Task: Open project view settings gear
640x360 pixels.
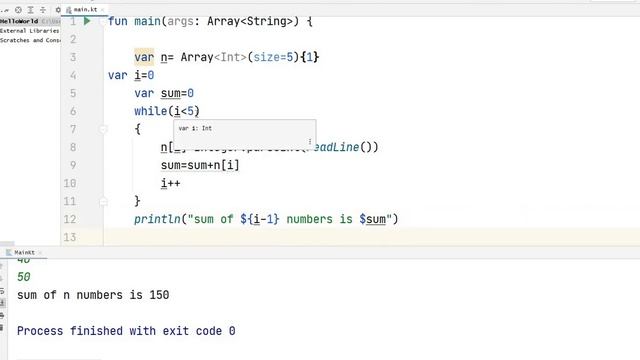Action: click(x=58, y=10)
